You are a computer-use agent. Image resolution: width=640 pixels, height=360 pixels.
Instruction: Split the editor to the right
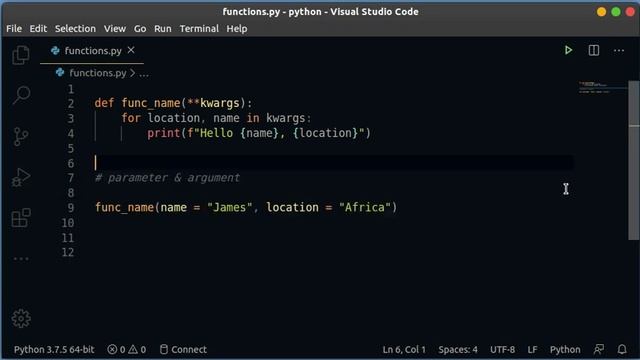[x=594, y=50]
